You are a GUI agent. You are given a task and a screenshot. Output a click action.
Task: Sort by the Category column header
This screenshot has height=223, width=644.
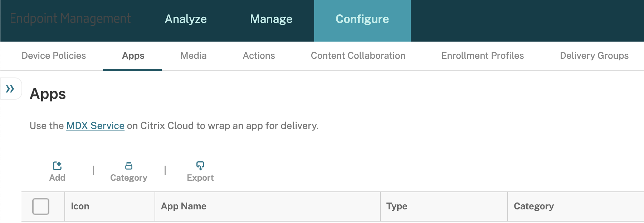533,207
